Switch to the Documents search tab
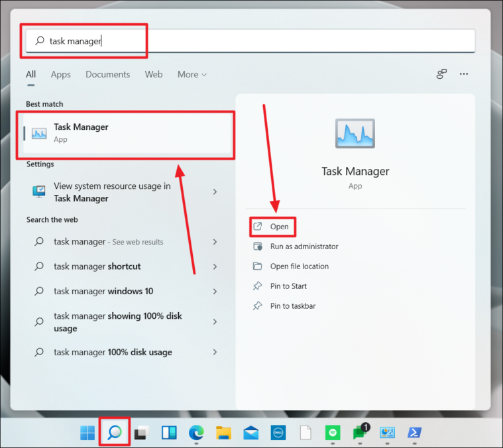Viewport: 503px width, 448px height. pos(108,74)
